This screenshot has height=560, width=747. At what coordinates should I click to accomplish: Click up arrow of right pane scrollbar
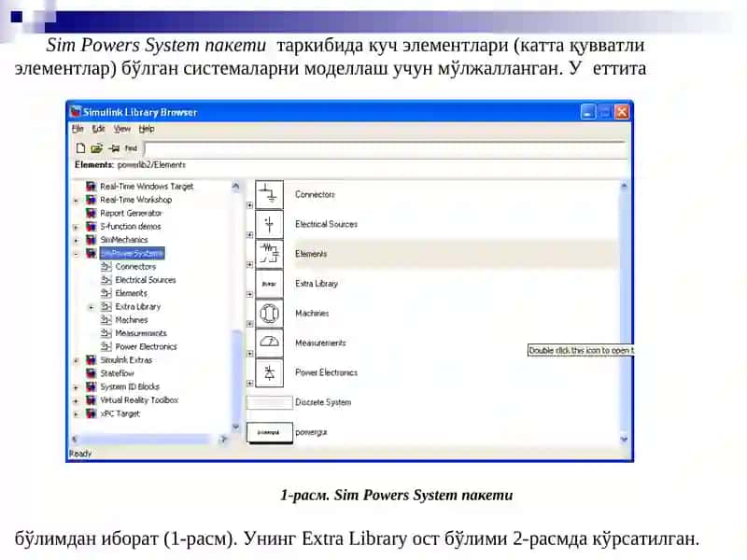[624, 186]
